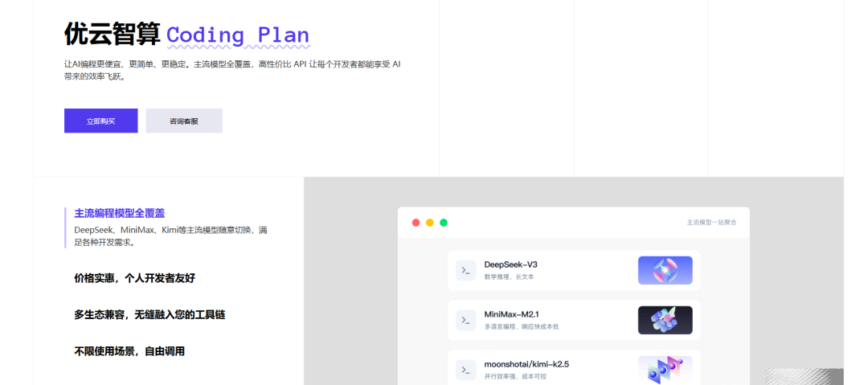
Task: Click the green dot in mock window
Action: (444, 223)
